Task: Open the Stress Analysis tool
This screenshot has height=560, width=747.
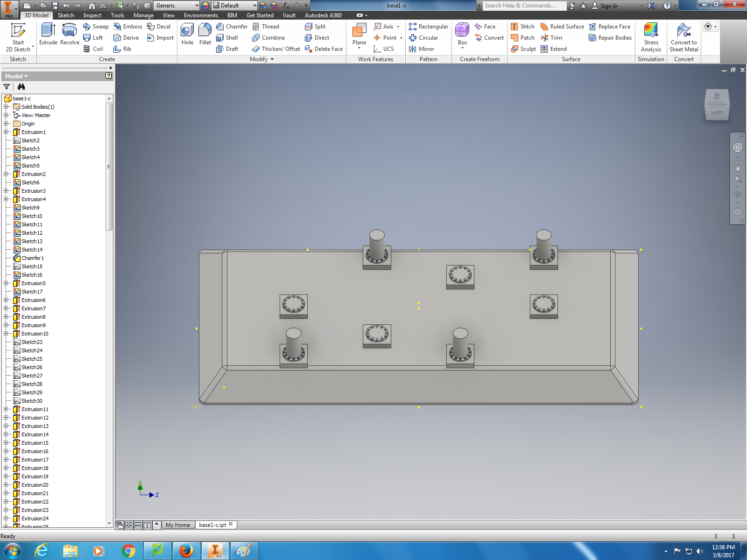Action: coord(651,37)
